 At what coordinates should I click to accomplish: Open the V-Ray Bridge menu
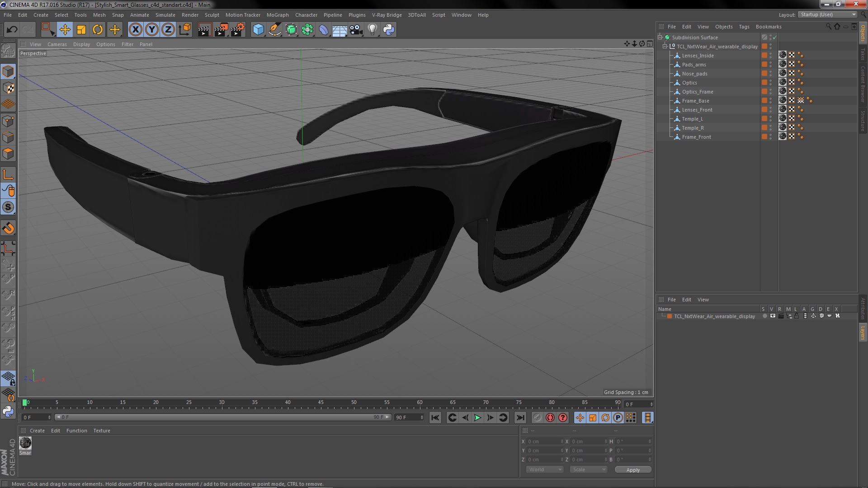point(387,15)
